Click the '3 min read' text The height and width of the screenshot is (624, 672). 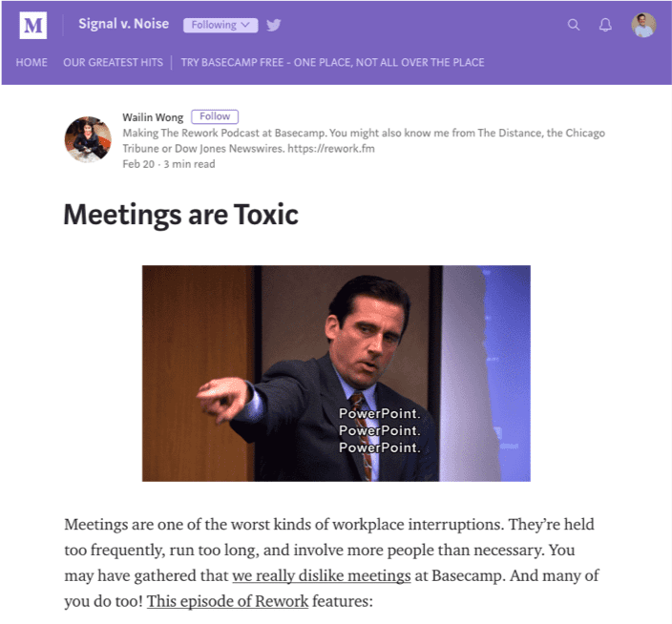coord(189,164)
